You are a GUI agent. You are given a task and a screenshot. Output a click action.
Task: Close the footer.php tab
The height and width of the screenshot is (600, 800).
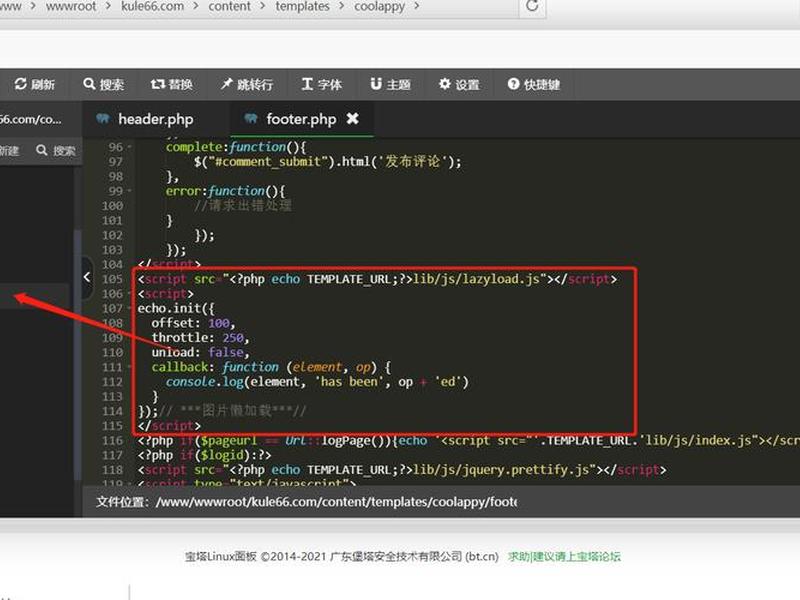pos(353,119)
